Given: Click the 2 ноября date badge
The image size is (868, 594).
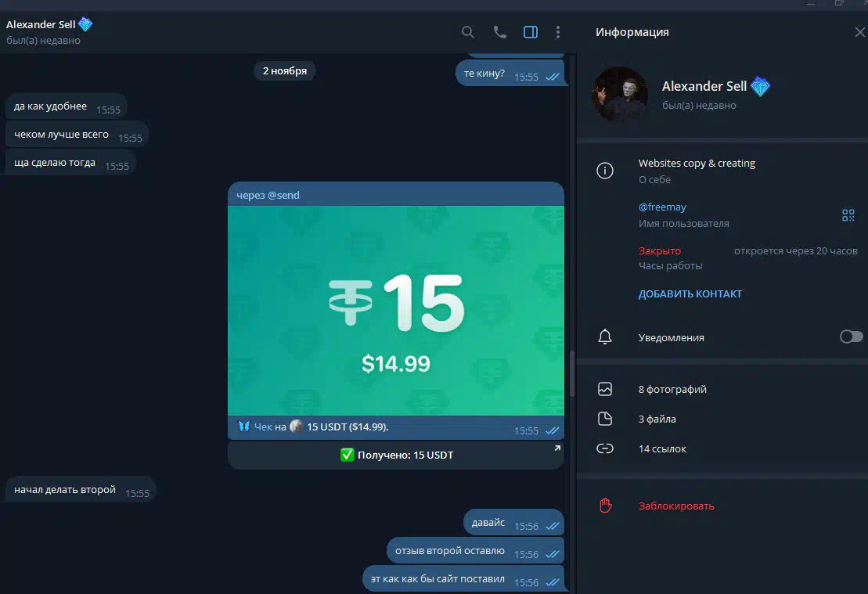Looking at the screenshot, I should pos(285,71).
